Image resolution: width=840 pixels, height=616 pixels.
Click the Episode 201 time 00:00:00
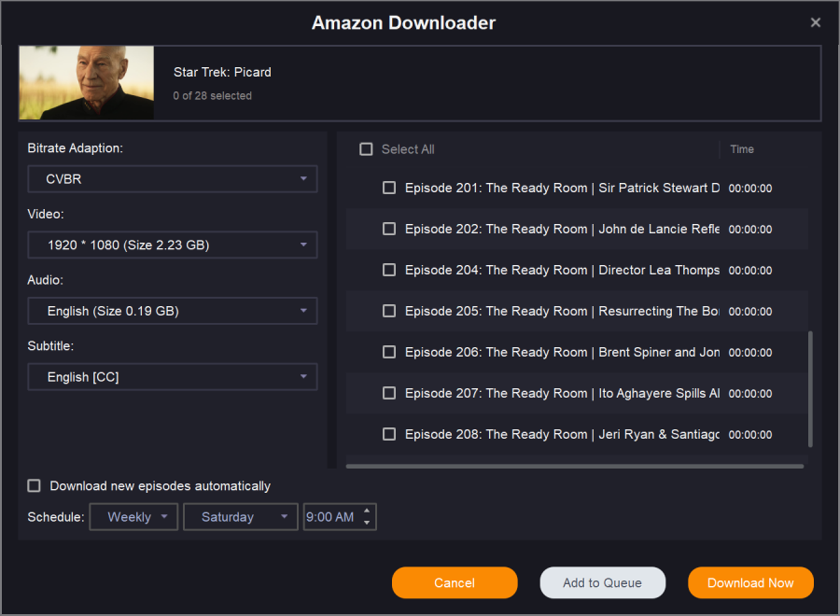tap(750, 189)
